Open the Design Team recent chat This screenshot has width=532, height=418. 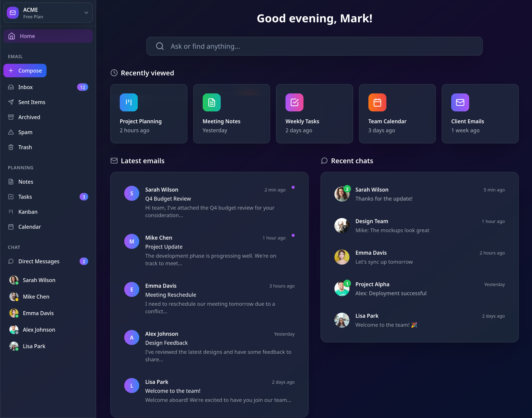[419, 226]
